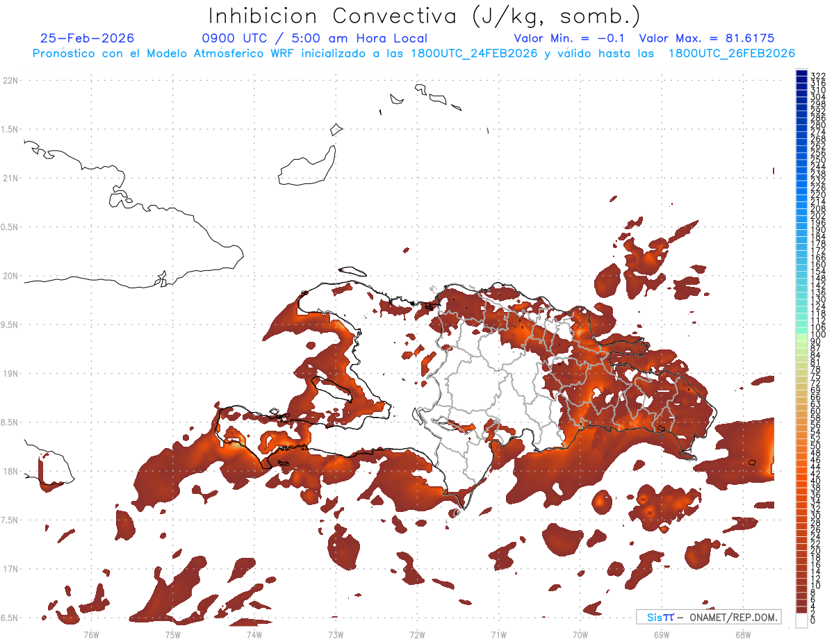Click the date label "25-Feb-2026"
The height and width of the screenshot is (644, 834).
coord(87,38)
